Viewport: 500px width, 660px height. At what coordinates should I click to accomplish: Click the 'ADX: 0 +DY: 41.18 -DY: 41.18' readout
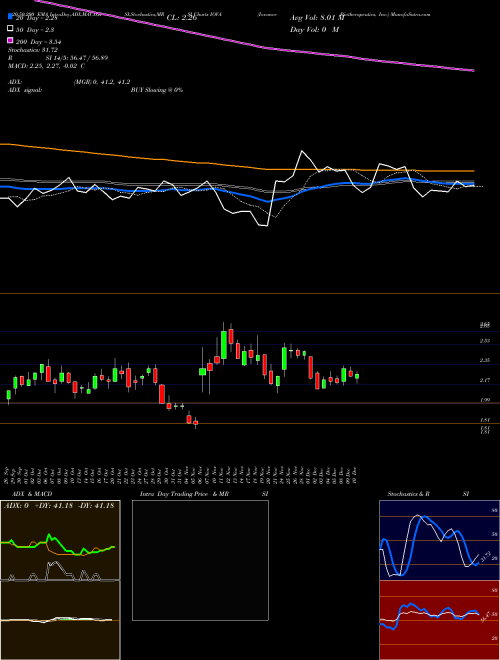click(x=59, y=506)
